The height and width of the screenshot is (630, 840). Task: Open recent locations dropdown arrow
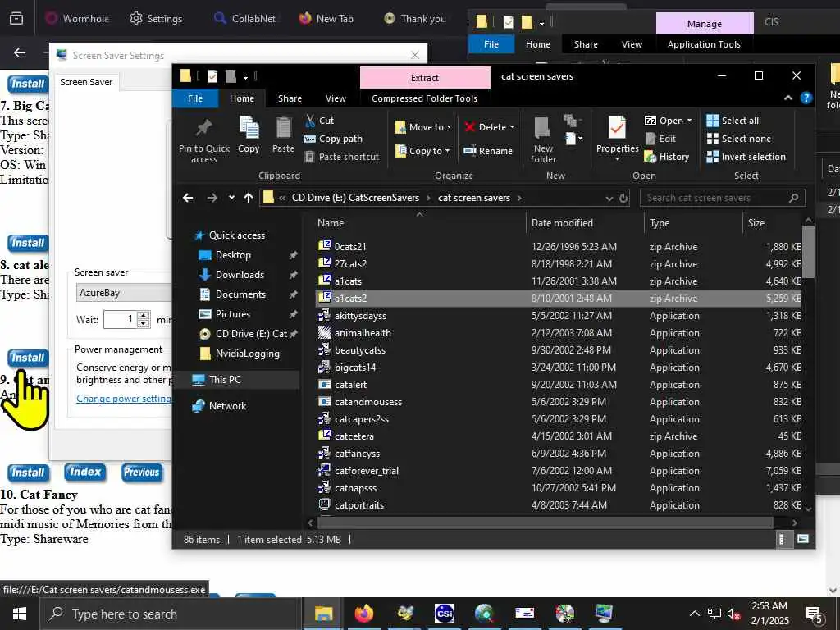click(231, 198)
